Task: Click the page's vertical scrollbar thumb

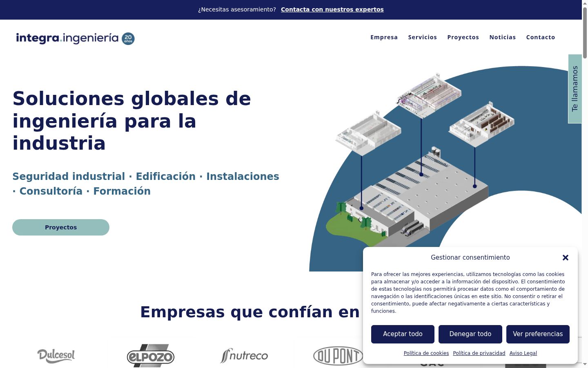Action: [x=585, y=33]
